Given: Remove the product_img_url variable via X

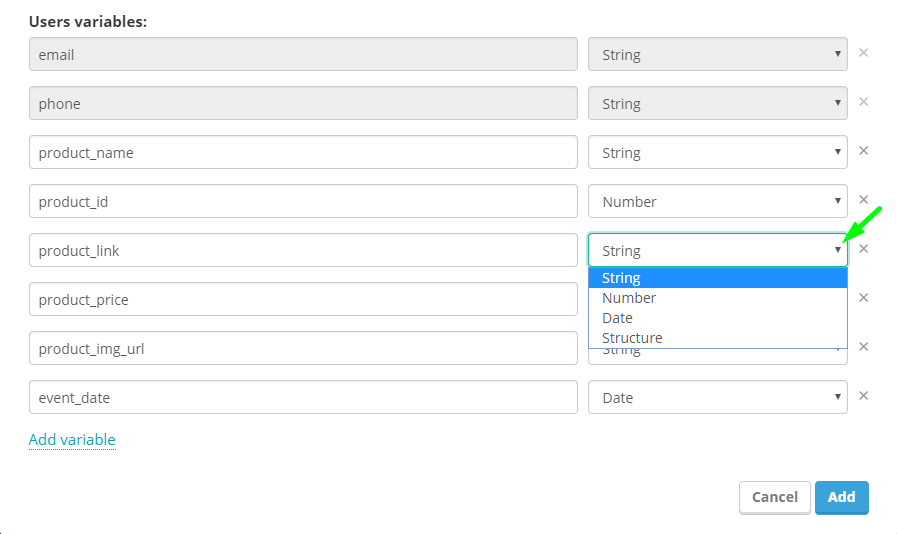Looking at the screenshot, I should pos(864,347).
